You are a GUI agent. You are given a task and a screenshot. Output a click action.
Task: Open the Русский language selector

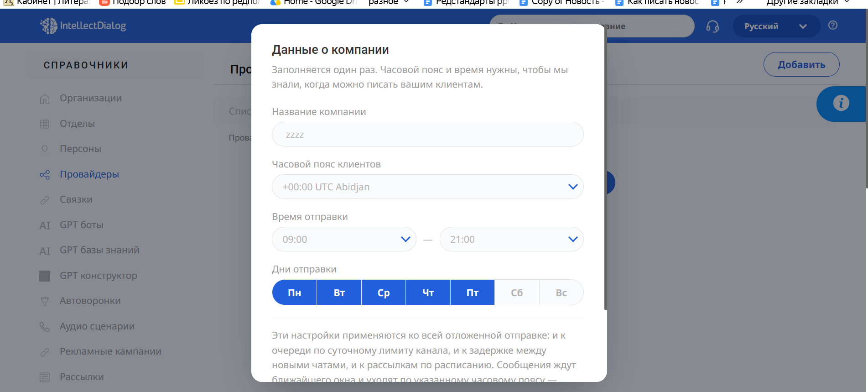click(x=776, y=26)
